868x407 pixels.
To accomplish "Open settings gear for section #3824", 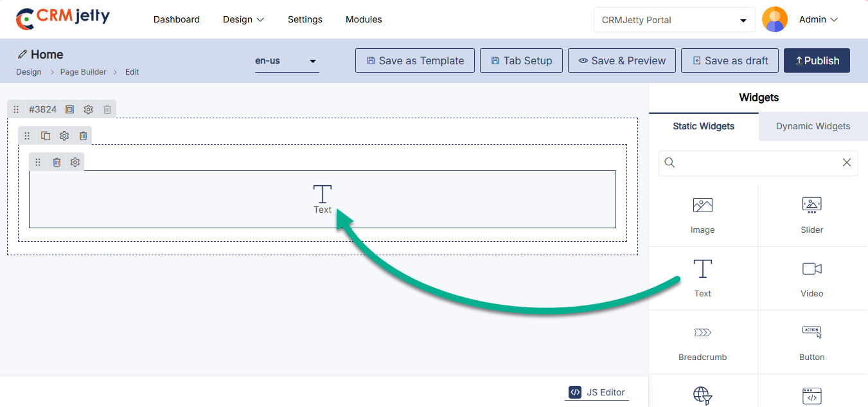I will click(x=89, y=109).
